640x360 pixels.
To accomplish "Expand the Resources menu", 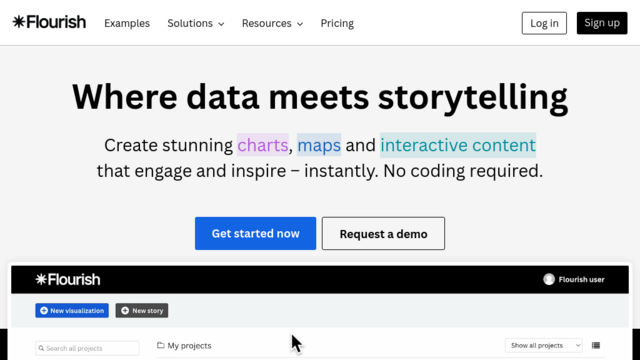I will click(272, 23).
